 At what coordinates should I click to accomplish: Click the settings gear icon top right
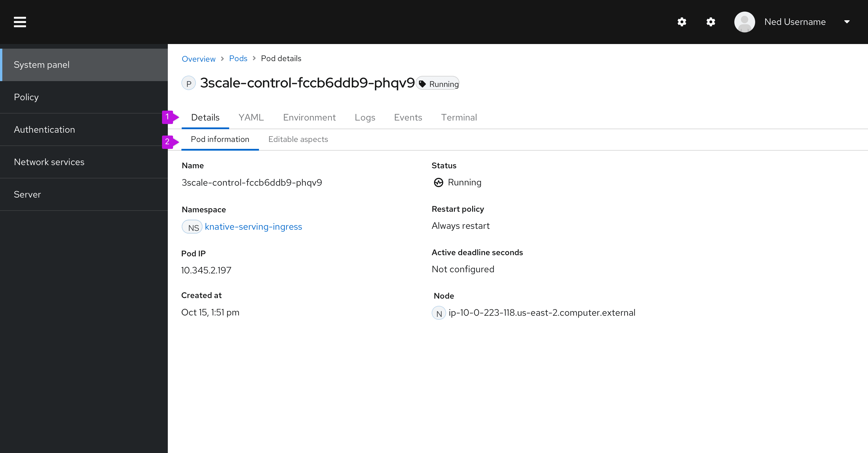tap(710, 21)
